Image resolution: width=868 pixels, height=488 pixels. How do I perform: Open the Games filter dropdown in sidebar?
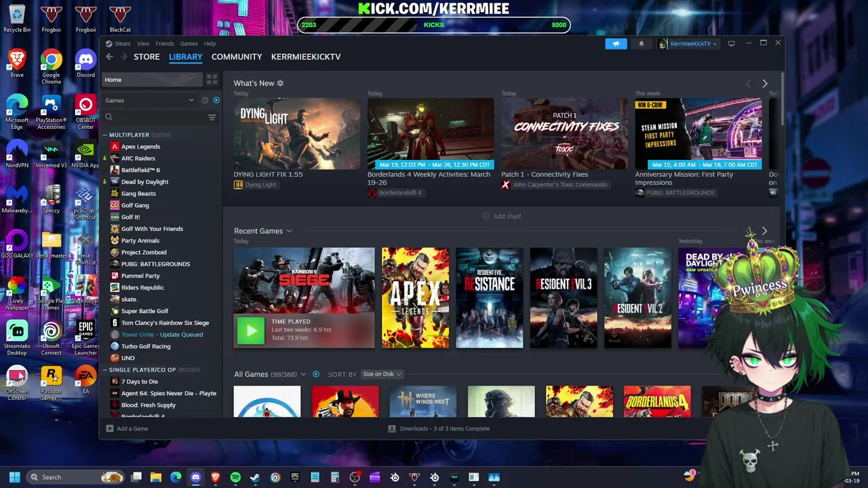pos(149,100)
